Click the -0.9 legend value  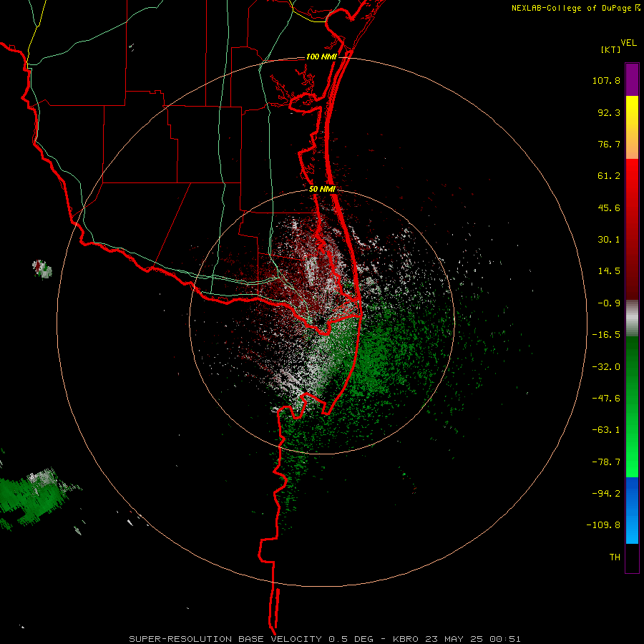tap(609, 303)
